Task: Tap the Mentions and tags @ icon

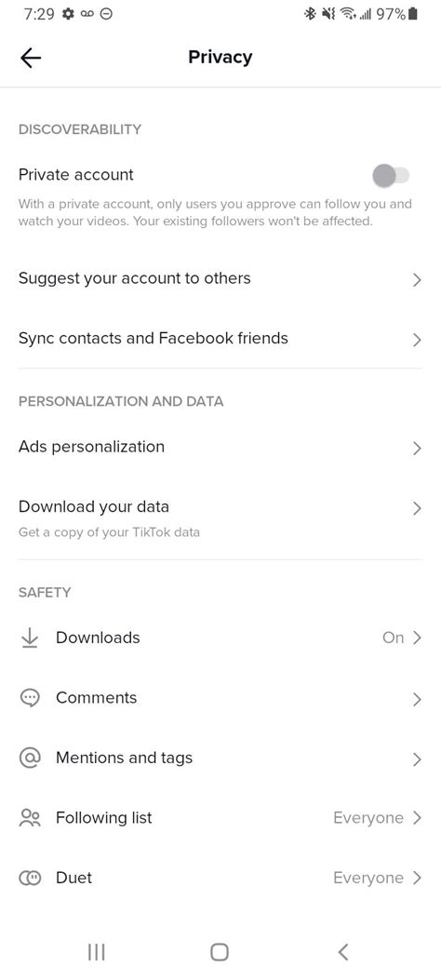Action: tap(30, 758)
